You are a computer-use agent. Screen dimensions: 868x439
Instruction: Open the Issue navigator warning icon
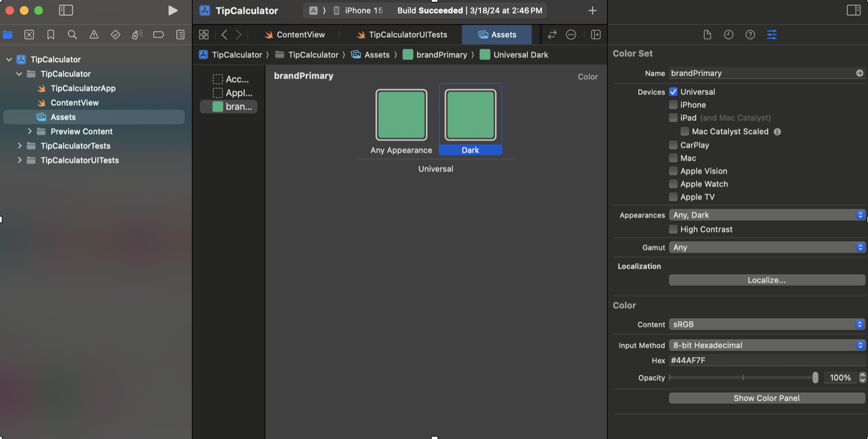[94, 35]
